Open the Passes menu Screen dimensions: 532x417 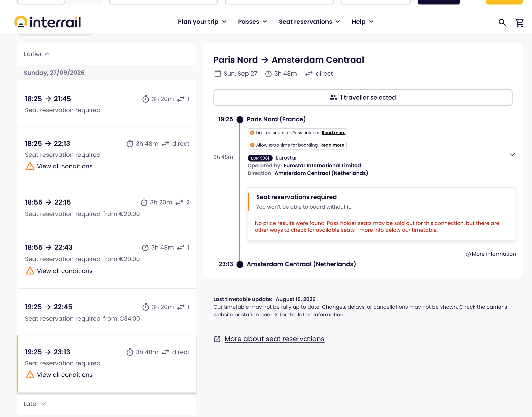pos(253,22)
